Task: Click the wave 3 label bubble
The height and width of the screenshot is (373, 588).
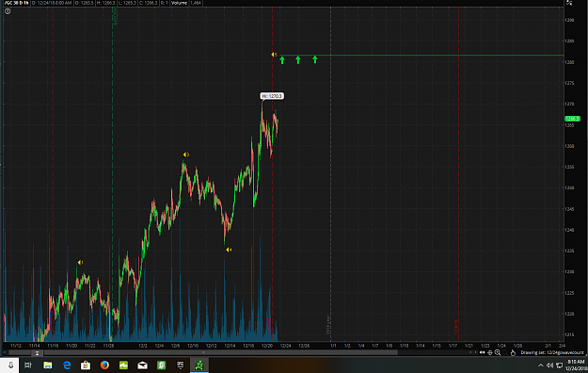Action: point(186,154)
